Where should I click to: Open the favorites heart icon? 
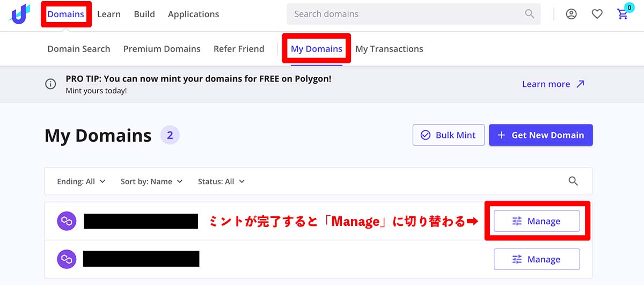[597, 14]
